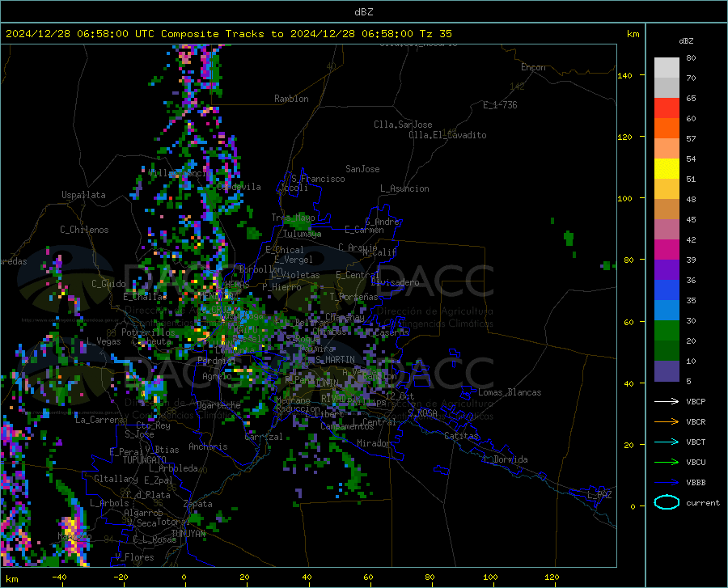Click the Tulumaya label

(303, 234)
